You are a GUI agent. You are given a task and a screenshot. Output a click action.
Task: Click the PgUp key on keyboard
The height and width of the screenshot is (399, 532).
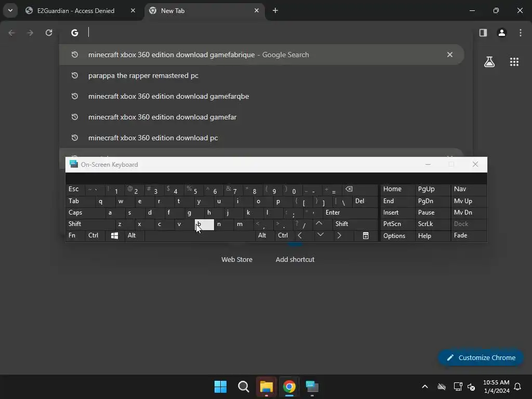432,189
